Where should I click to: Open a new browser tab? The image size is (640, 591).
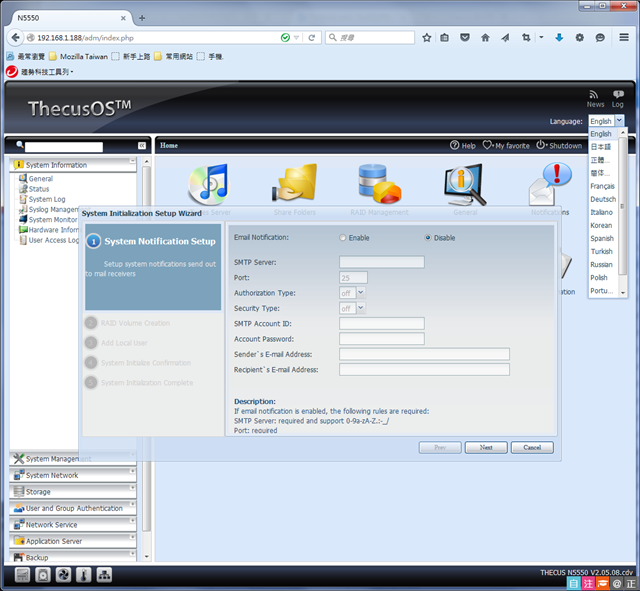[x=142, y=18]
